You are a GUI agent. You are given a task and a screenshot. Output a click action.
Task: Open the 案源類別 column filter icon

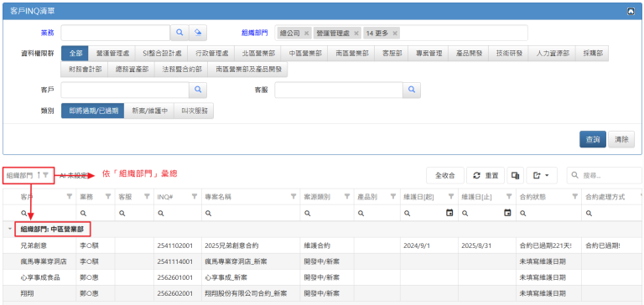click(347, 197)
